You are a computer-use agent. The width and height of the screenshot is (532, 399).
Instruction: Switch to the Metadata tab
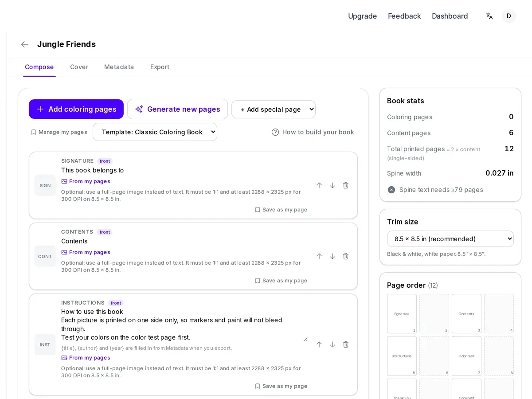click(x=119, y=67)
